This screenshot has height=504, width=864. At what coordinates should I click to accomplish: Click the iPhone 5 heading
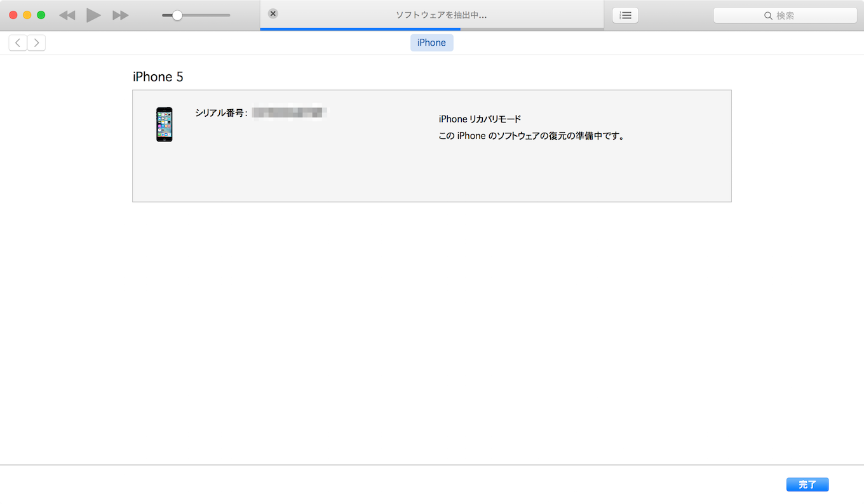(x=158, y=77)
